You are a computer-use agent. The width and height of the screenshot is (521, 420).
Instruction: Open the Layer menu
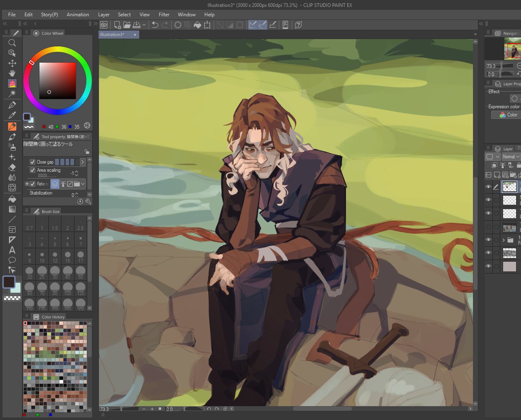(104, 15)
